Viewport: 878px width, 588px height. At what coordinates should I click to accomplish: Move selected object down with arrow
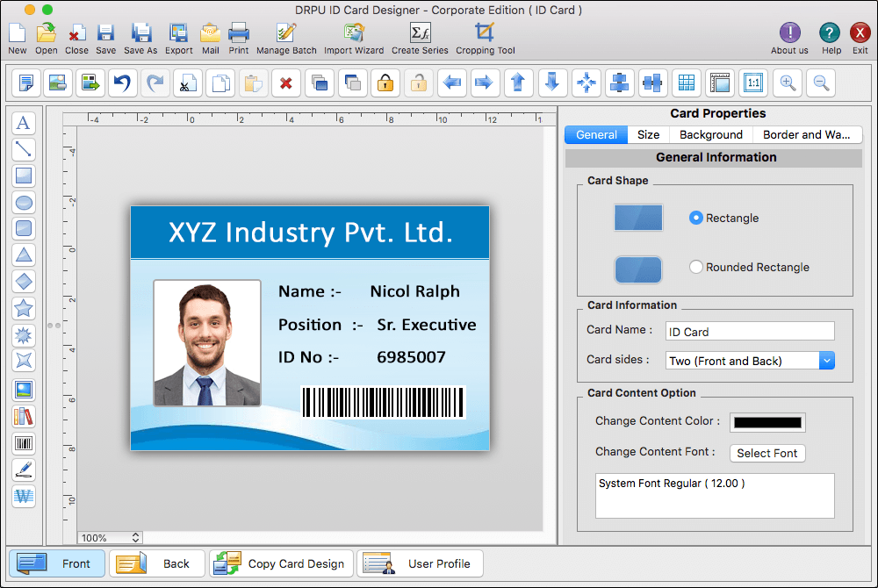click(552, 82)
